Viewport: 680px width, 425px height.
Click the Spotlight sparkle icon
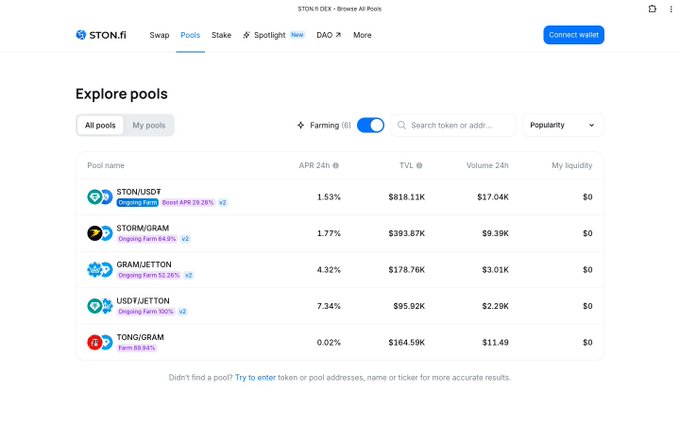(x=246, y=35)
